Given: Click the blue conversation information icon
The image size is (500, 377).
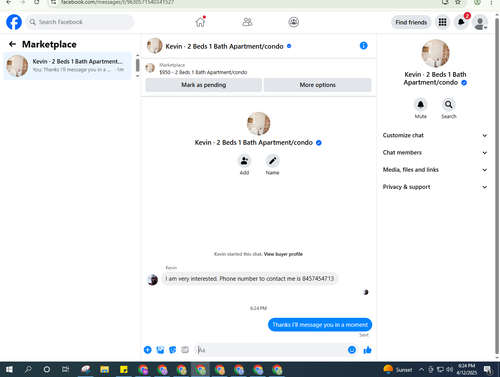Looking at the screenshot, I should pos(363,46).
